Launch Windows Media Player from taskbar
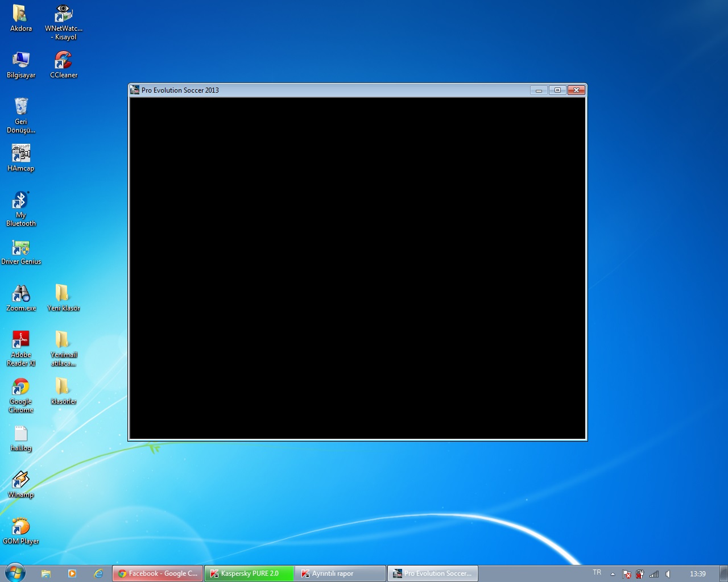Viewport: 728px width, 582px height. point(72,573)
